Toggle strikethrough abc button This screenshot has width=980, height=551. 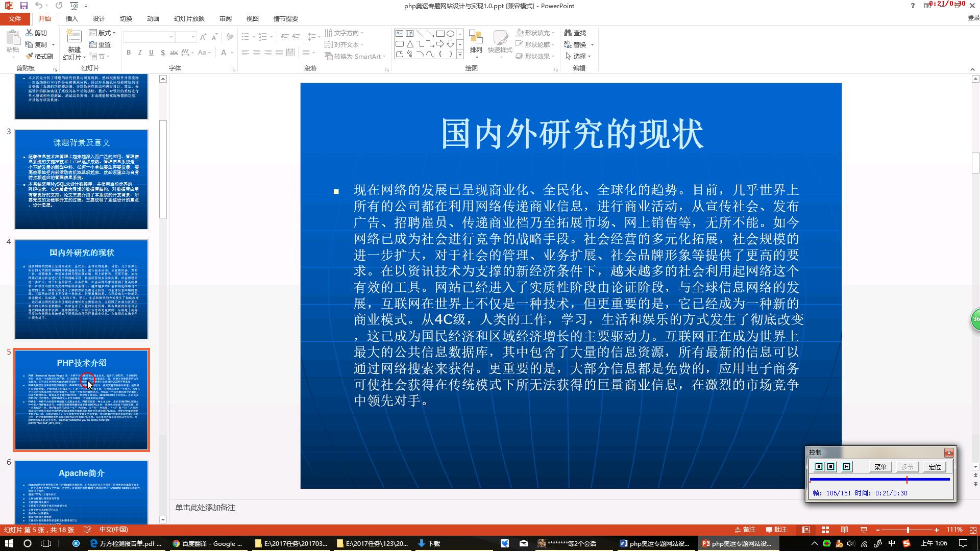coord(174,52)
